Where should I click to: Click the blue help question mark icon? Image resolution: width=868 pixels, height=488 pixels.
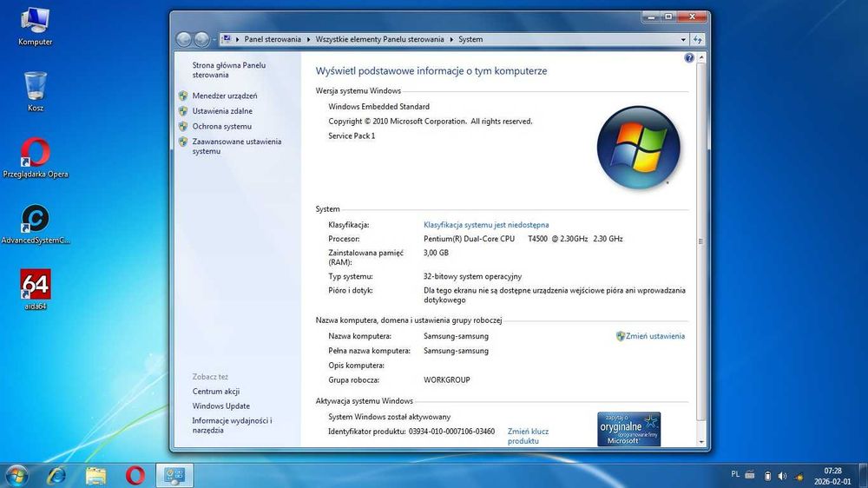[x=688, y=57]
